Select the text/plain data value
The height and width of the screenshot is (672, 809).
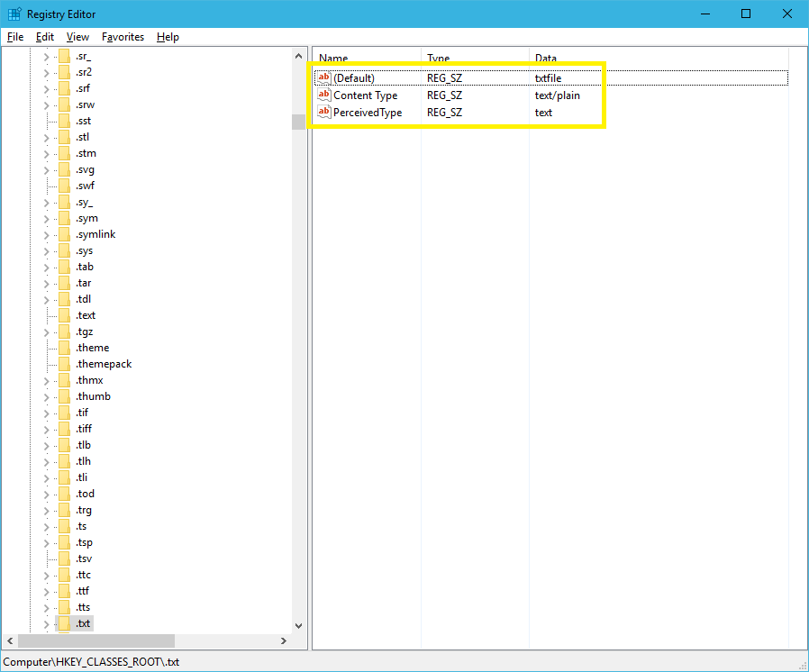pyautogui.click(x=558, y=95)
